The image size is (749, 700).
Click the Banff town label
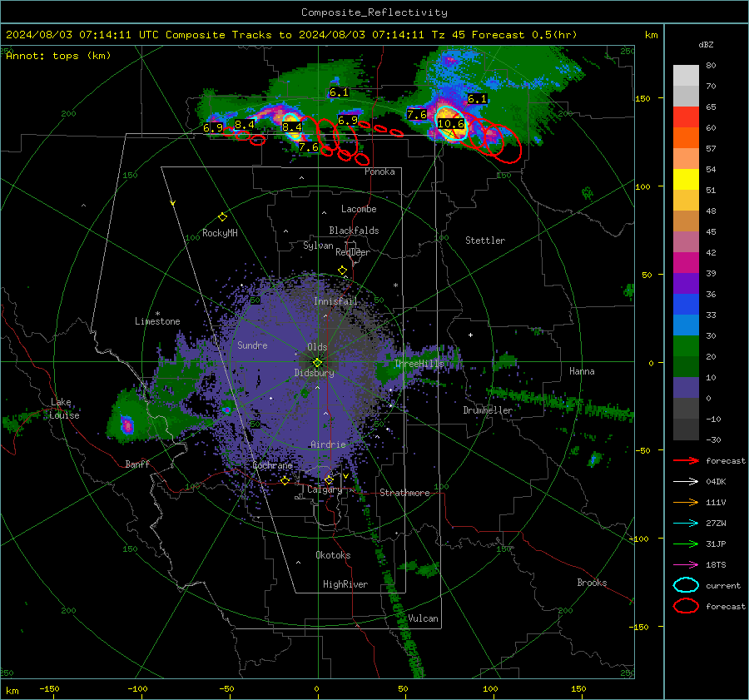coord(137,464)
